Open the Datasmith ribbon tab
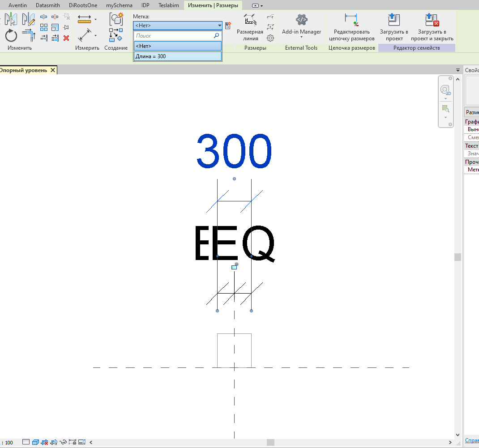The height and width of the screenshot is (448, 479). pyautogui.click(x=47, y=5)
